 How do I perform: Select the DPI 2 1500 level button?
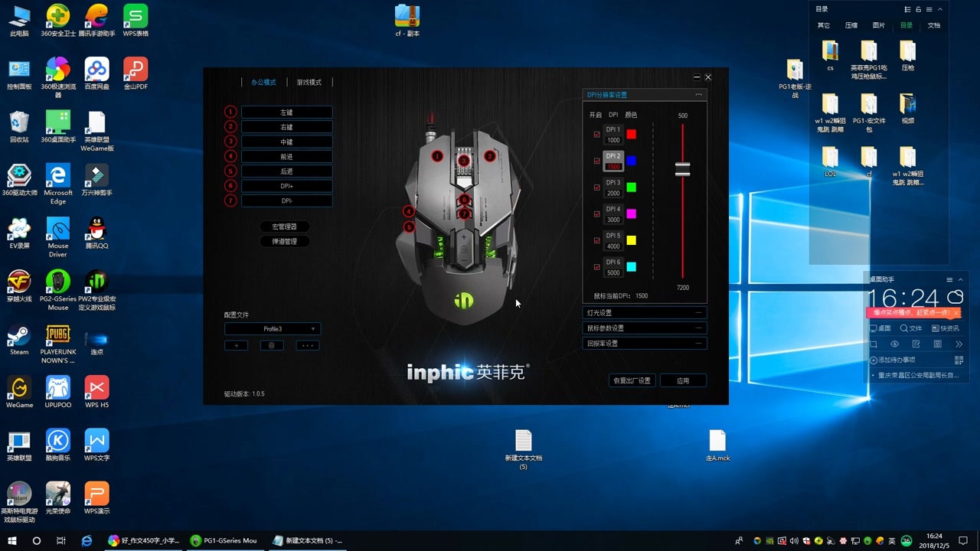click(x=613, y=161)
